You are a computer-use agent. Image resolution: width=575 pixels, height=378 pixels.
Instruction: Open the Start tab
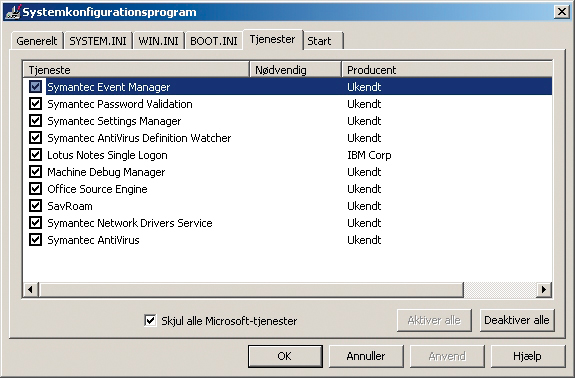tap(323, 41)
